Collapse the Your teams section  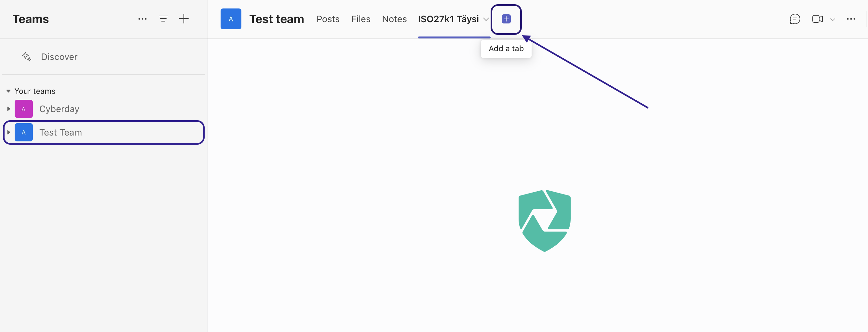(x=8, y=91)
